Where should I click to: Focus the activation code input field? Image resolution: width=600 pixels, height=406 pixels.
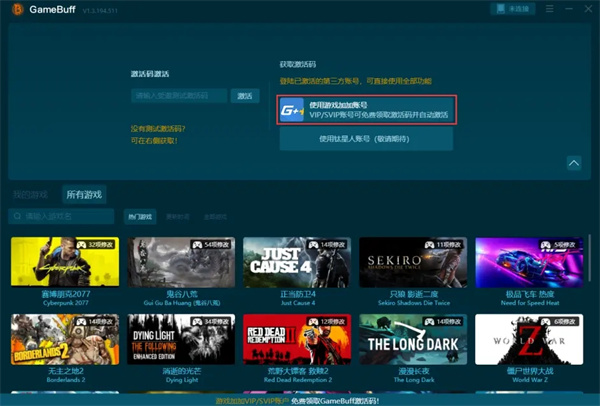180,96
